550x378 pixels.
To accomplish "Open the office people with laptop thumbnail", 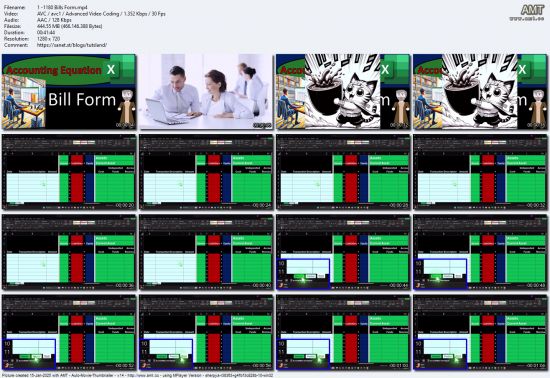I will (x=206, y=92).
